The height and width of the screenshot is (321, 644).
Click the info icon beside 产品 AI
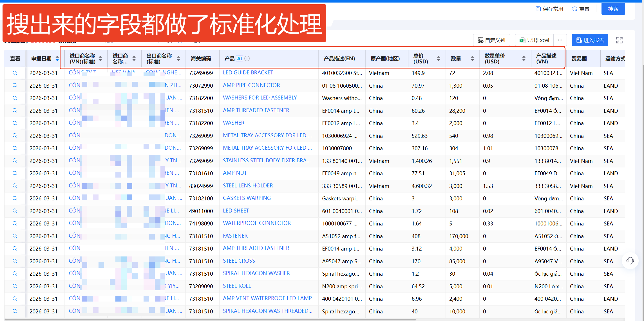tap(247, 59)
